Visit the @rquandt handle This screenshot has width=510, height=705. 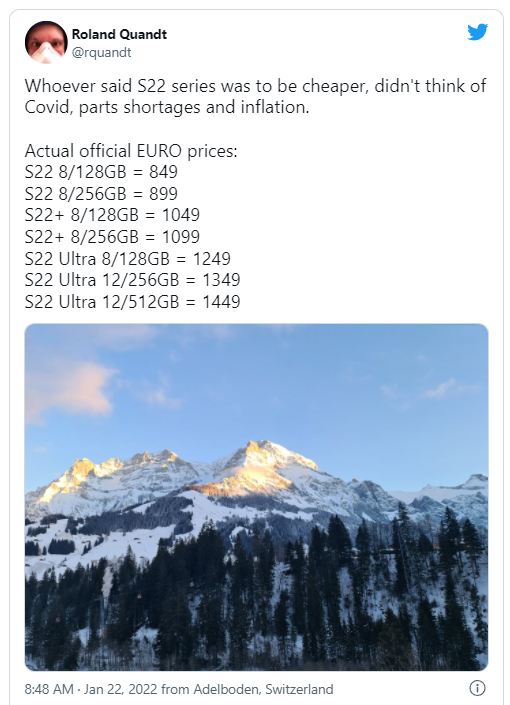(102, 53)
